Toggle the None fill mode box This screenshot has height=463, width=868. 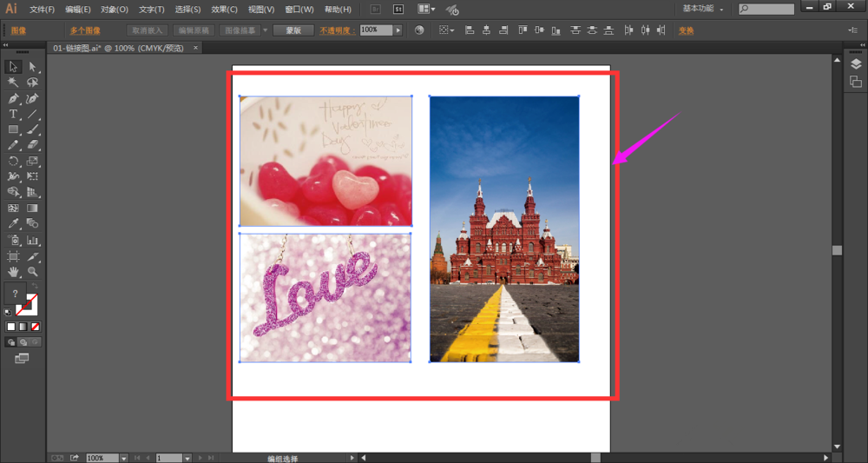pyautogui.click(x=36, y=327)
